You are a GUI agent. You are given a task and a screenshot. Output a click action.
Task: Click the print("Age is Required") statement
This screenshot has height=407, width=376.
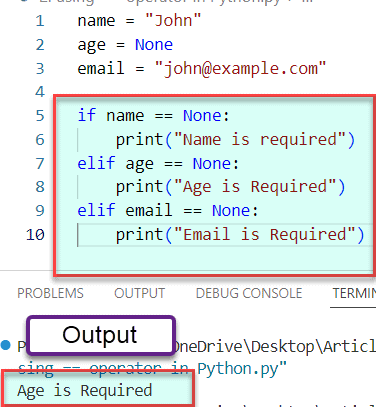click(230, 187)
